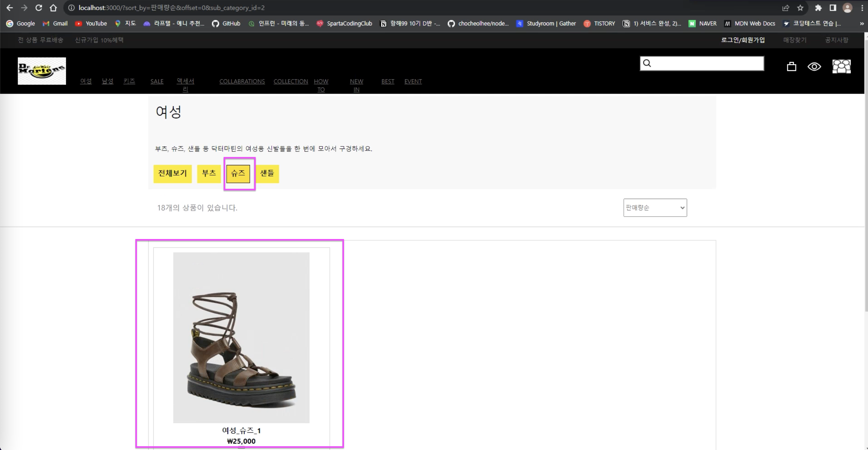This screenshot has height=450, width=868.
Task: Expand hidden bookmarks chevron
Action: [x=862, y=24]
